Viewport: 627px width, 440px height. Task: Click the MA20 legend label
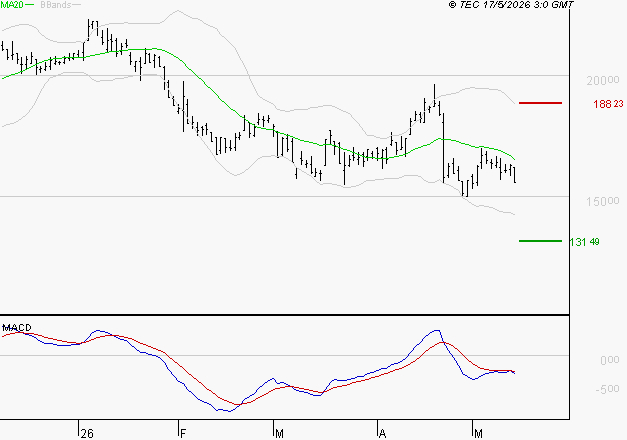tap(12, 5)
